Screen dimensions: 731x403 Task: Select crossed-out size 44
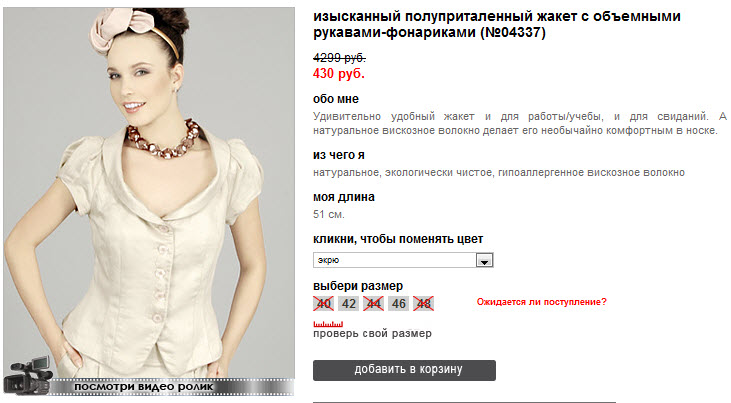[373, 304]
